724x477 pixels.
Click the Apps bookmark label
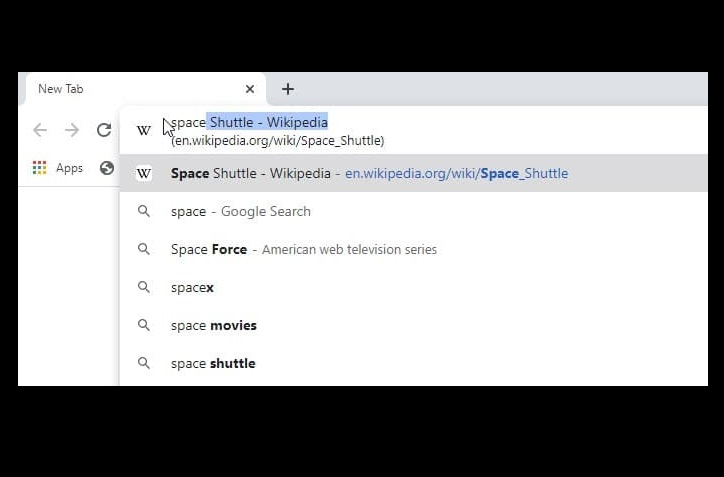click(x=69, y=168)
